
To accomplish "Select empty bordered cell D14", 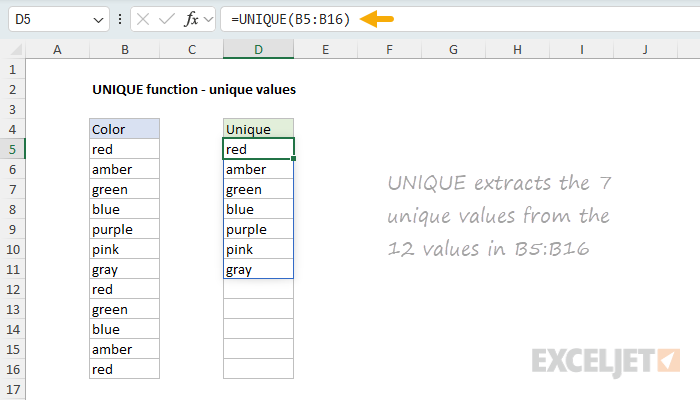I will click(258, 329).
